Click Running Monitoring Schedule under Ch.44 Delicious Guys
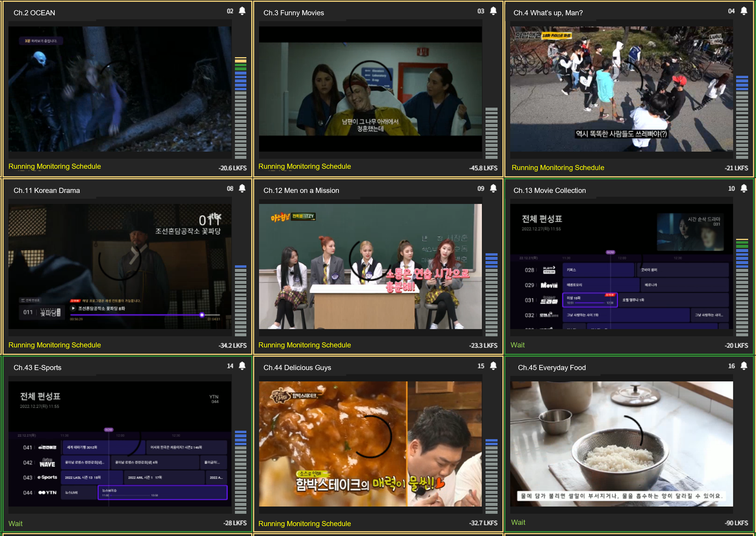This screenshot has width=756, height=536. (304, 524)
